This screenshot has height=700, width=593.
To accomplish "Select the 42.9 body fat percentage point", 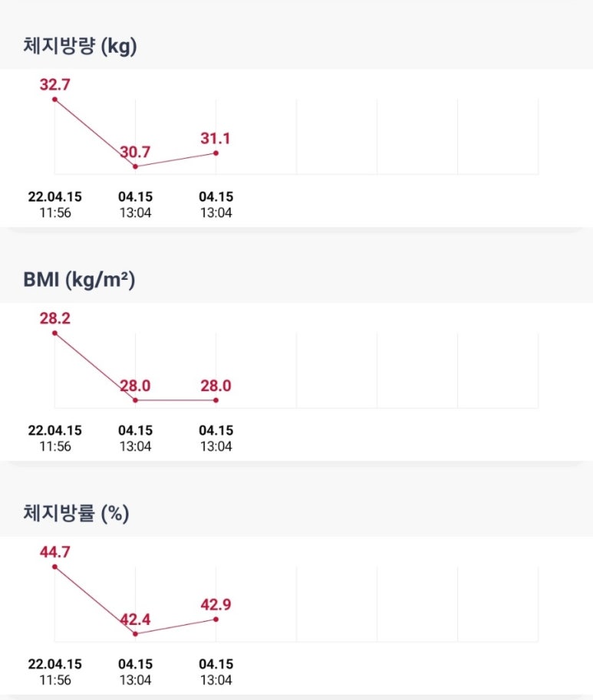I will point(216,619).
